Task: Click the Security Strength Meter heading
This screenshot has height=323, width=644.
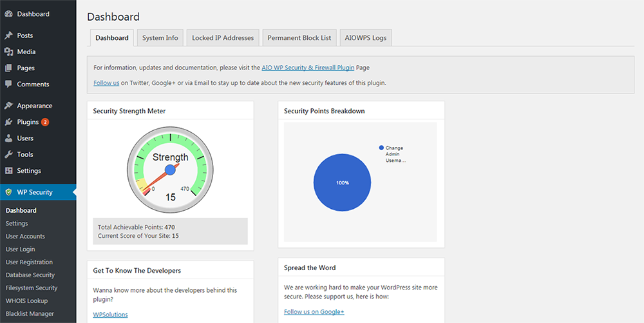Action: coord(129,111)
